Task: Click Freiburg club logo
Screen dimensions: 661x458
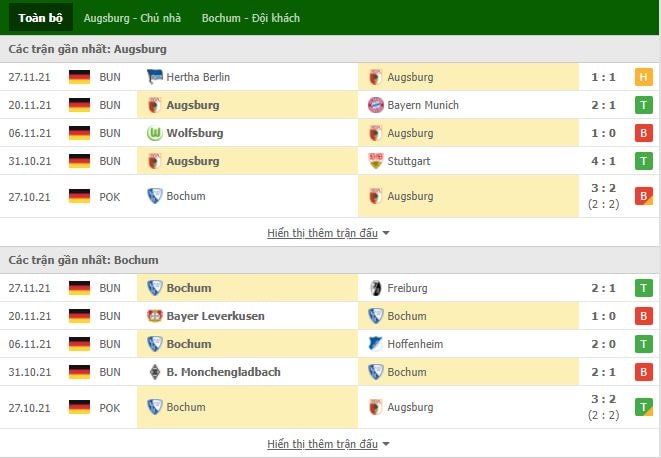Action: [376, 288]
